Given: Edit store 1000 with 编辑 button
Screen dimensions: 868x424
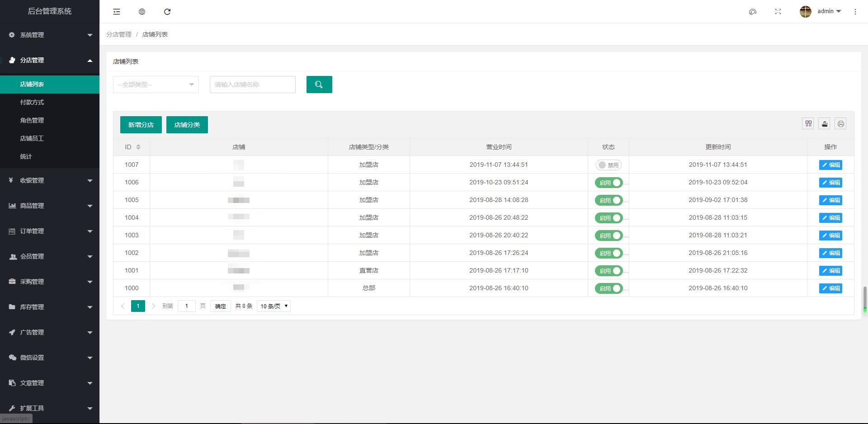Looking at the screenshot, I should point(830,288).
